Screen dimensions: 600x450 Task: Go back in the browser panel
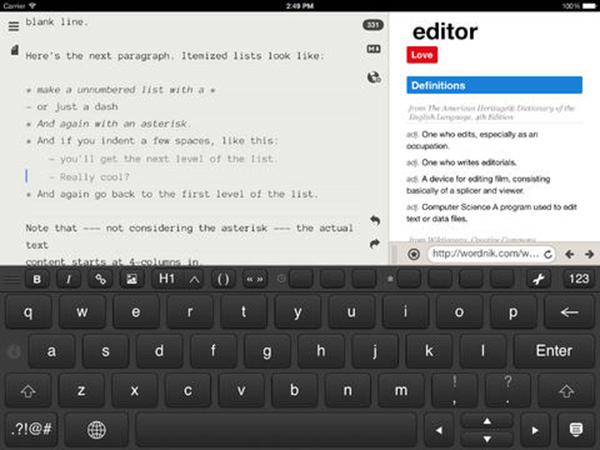(x=569, y=254)
